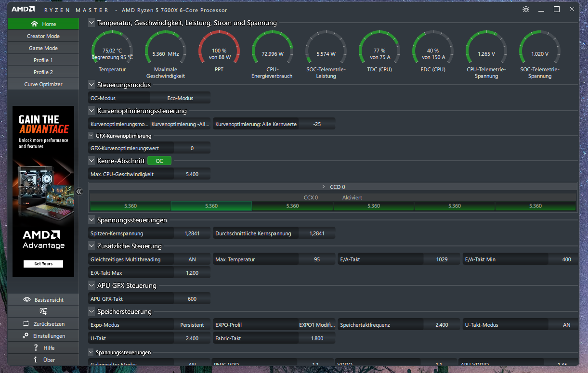588x373 pixels.
Task: Click the Expo-Modus Persistent value
Action: tap(192, 325)
